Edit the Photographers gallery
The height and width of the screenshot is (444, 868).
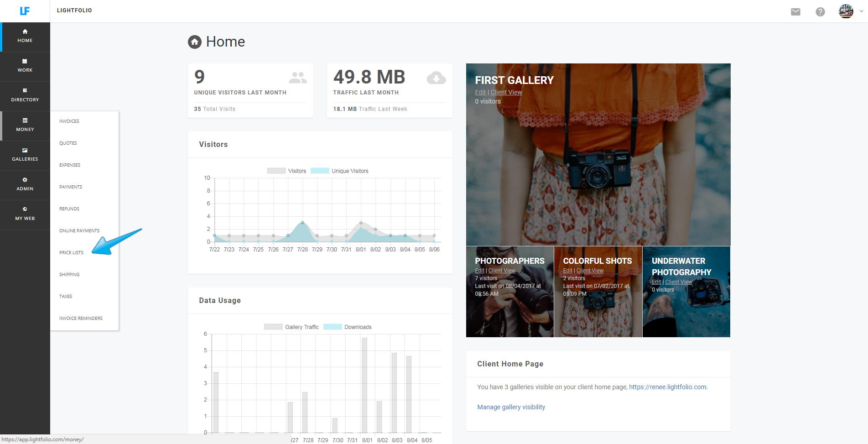pyautogui.click(x=479, y=271)
